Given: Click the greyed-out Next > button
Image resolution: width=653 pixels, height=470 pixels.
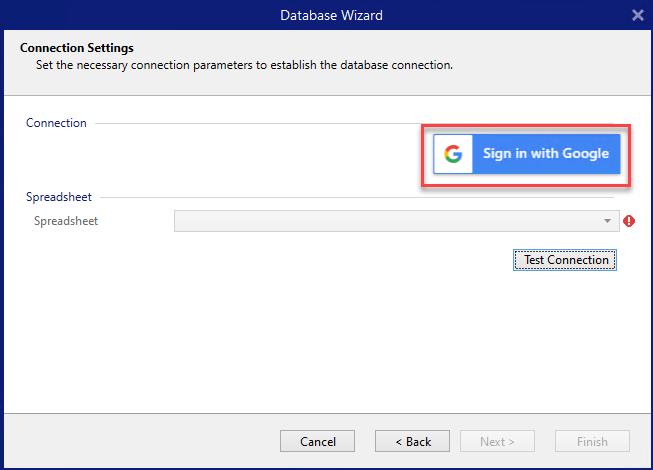Looking at the screenshot, I should pyautogui.click(x=497, y=441).
